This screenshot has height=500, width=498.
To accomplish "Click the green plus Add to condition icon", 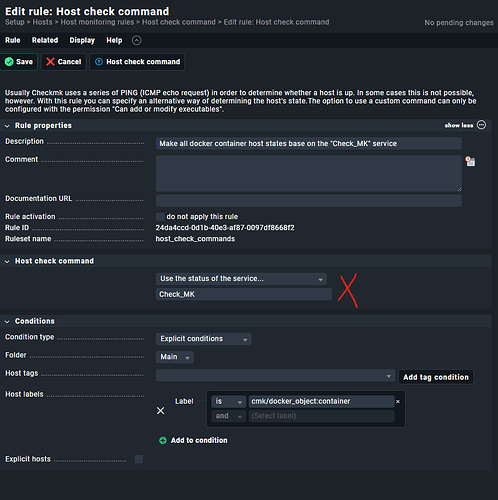I will click(x=163, y=440).
